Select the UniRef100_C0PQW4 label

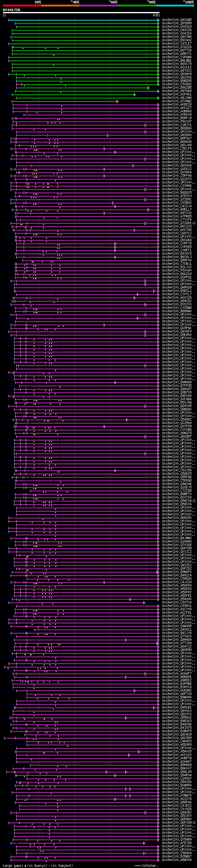(x=177, y=57)
